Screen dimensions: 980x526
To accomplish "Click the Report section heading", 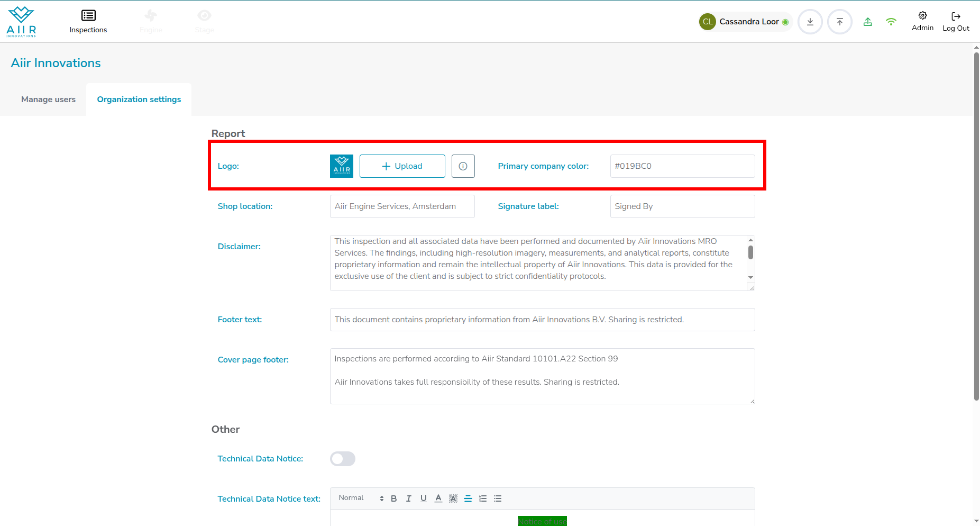I will (x=228, y=133).
